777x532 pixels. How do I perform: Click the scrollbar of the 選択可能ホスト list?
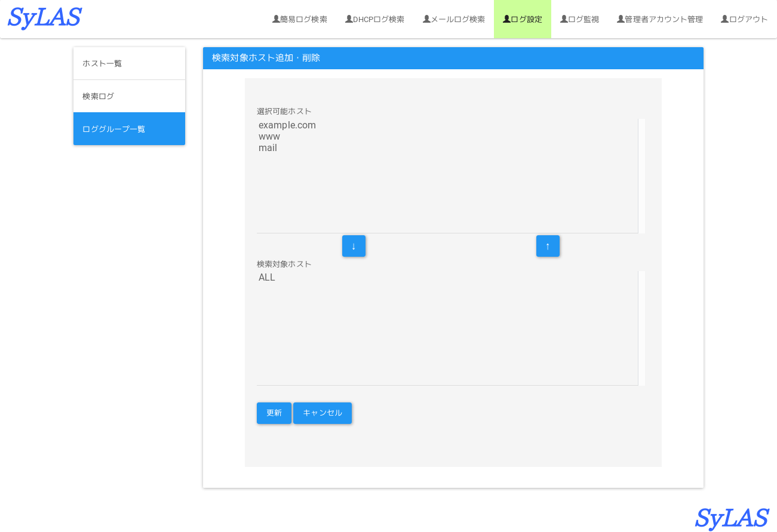tap(641, 176)
